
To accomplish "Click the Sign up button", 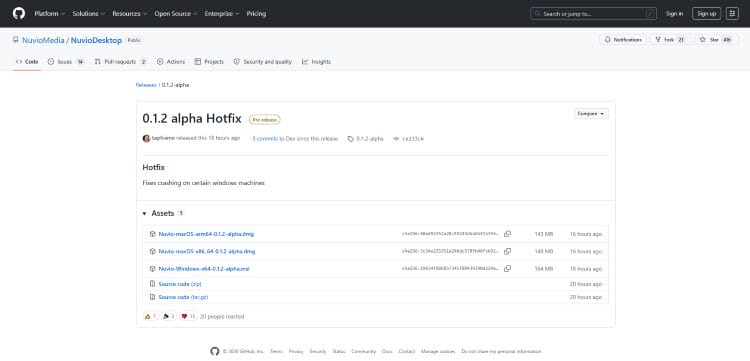I will [x=706, y=14].
